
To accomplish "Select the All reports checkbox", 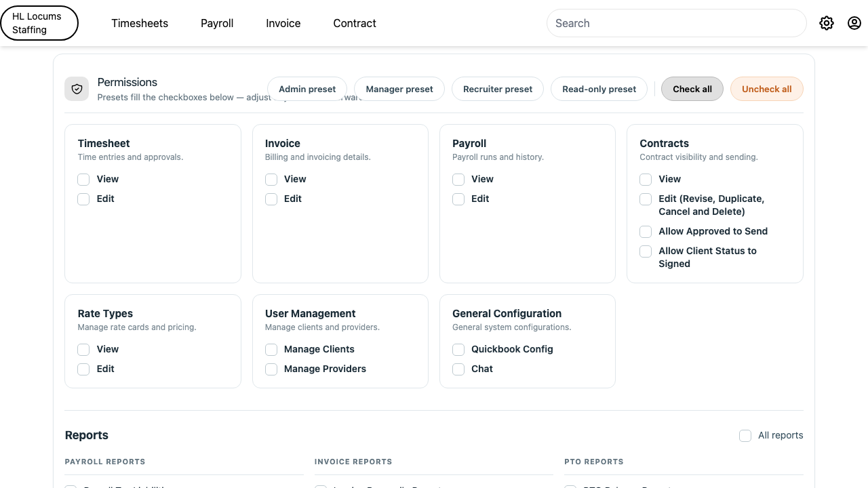I will pyautogui.click(x=745, y=436).
